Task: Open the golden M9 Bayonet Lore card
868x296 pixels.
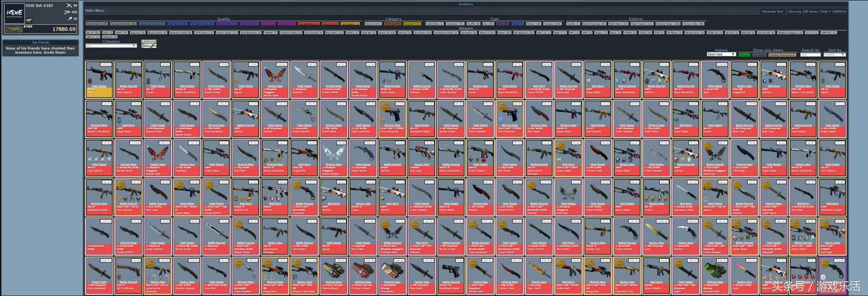Action: (656, 236)
